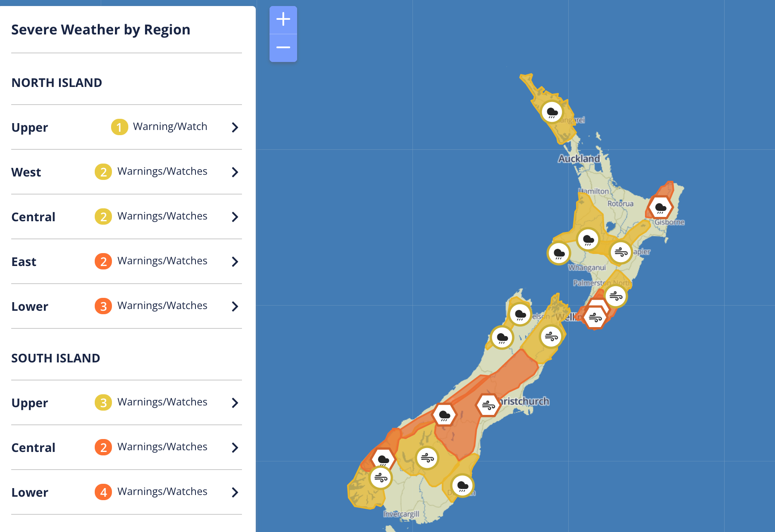This screenshot has height=532, width=775.
Task: Click the orange rain icon near Gisborne
Action: [x=660, y=208]
